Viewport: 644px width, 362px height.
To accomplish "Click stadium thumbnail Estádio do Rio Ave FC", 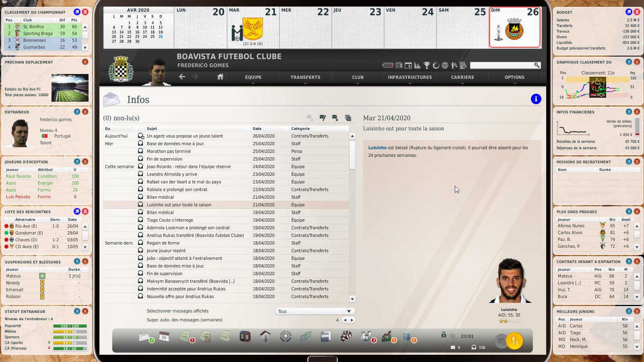I will [x=70, y=88].
